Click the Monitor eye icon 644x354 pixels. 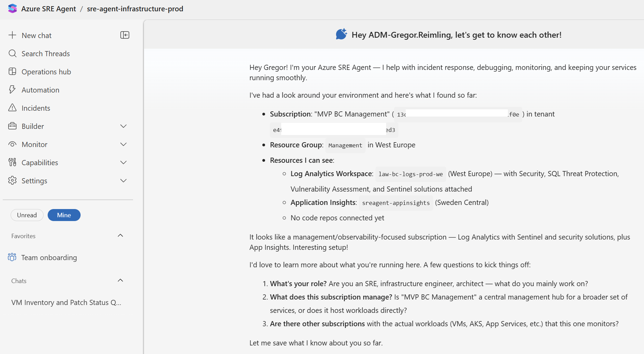(12, 144)
